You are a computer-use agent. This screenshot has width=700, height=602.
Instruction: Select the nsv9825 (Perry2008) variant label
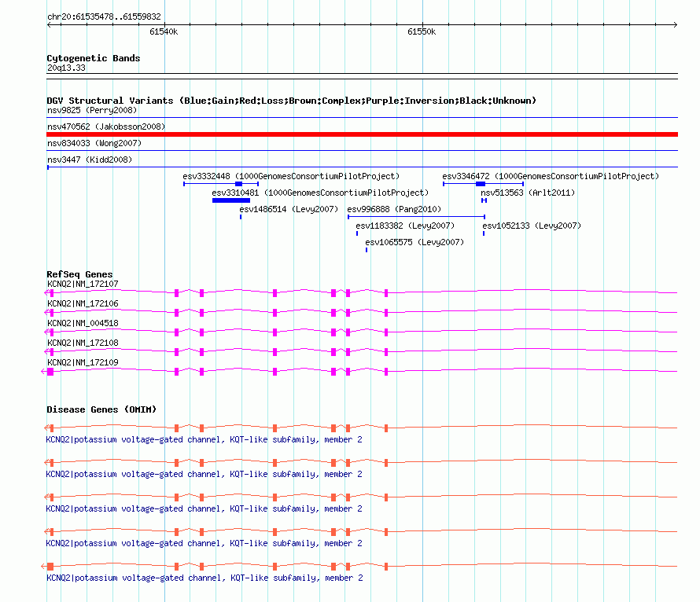(x=92, y=110)
